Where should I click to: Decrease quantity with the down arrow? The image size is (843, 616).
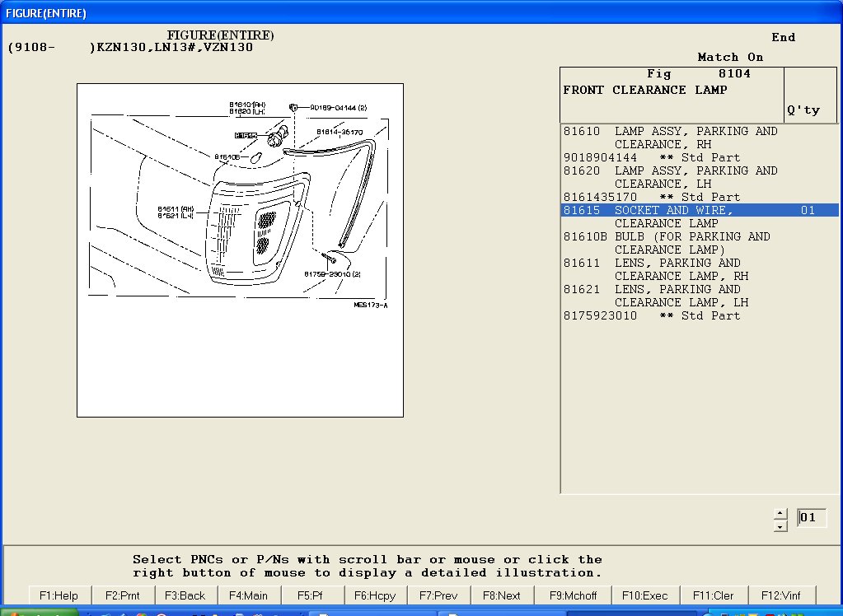[x=780, y=525]
